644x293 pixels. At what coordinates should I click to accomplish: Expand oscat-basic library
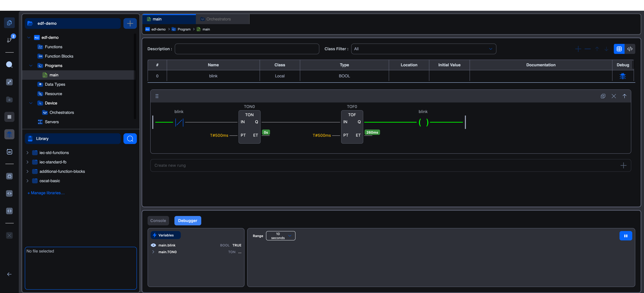coord(28,181)
